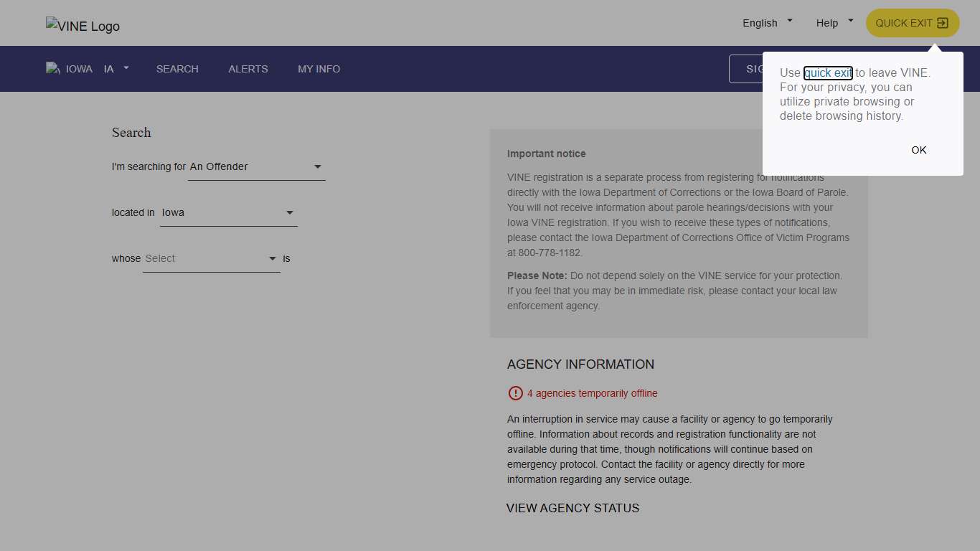
Task: Click 4 agencies temporarily offline text
Action: tap(592, 393)
